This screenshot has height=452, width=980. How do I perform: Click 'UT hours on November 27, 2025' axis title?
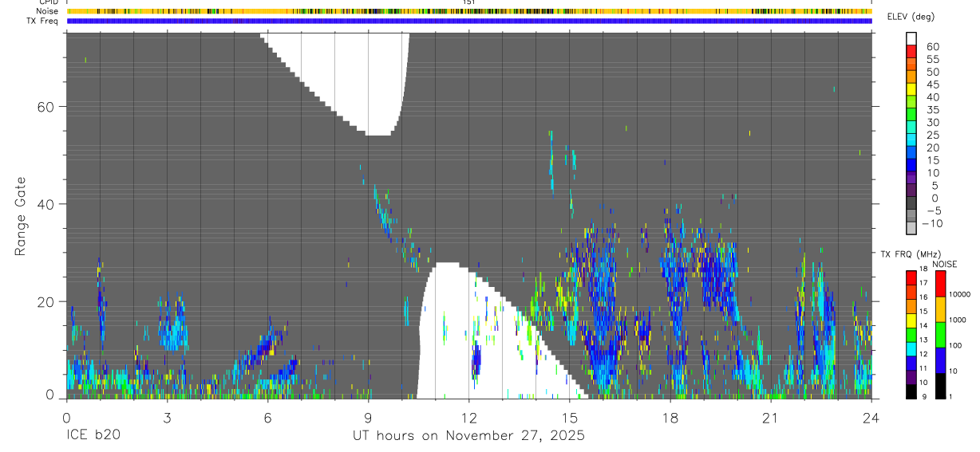[x=469, y=436]
